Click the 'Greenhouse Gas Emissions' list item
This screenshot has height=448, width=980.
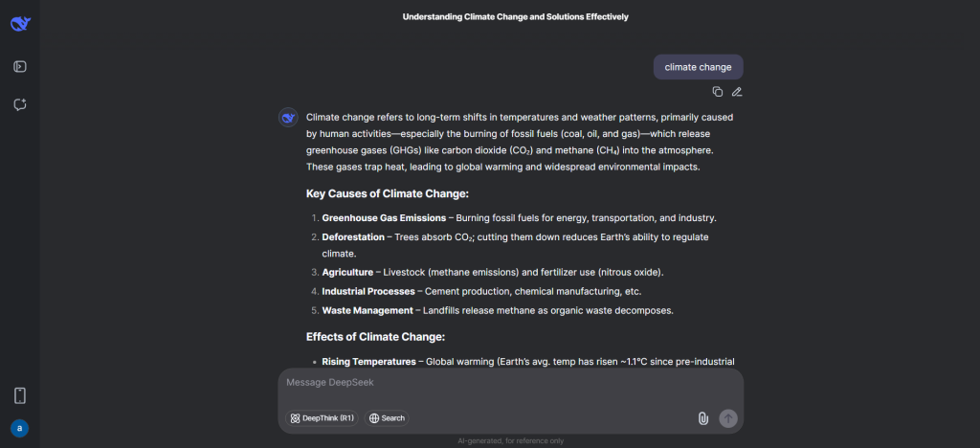pos(519,218)
